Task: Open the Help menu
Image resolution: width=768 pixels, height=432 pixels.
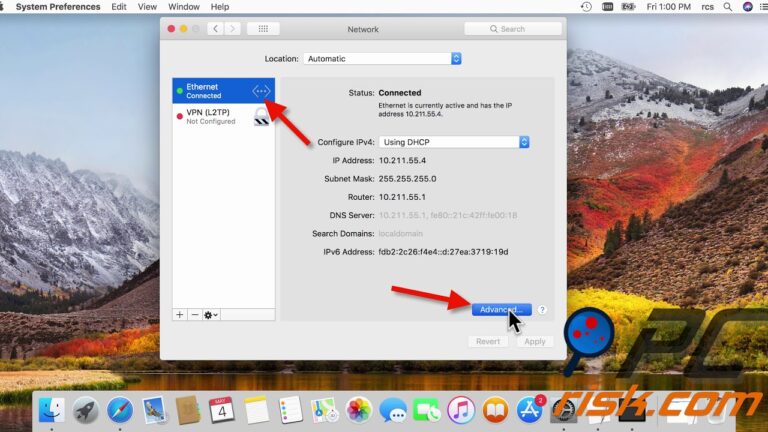Action: [x=220, y=7]
